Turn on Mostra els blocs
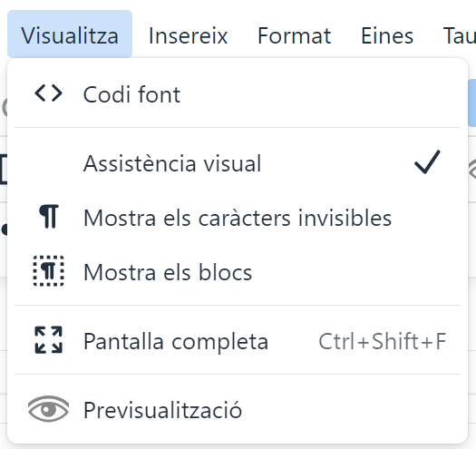Image resolution: width=476 pixels, height=449 pixels. [238, 271]
